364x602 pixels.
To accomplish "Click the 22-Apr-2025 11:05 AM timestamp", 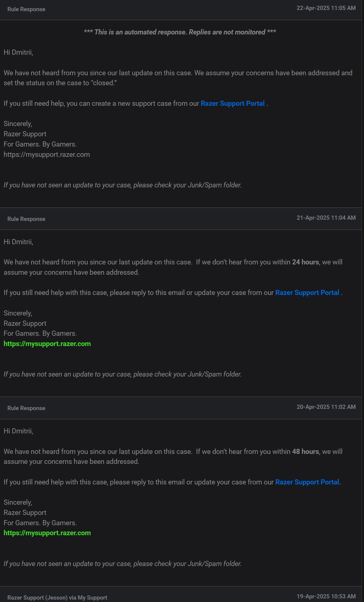I will point(326,8).
